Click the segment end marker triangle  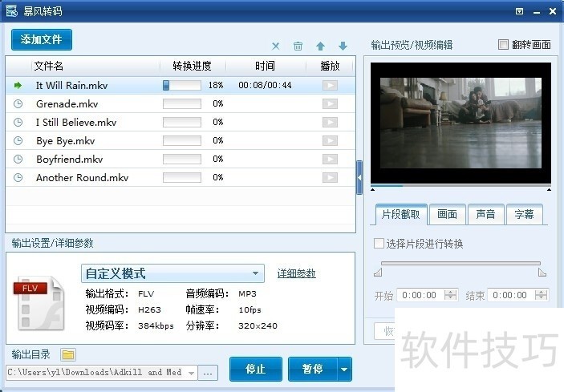pyautogui.click(x=542, y=273)
